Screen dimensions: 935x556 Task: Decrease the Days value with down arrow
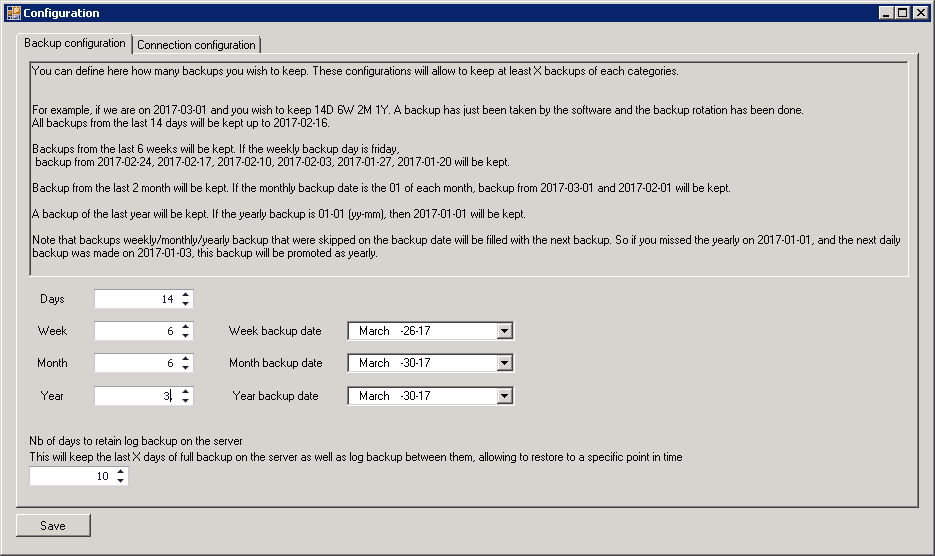click(x=185, y=304)
